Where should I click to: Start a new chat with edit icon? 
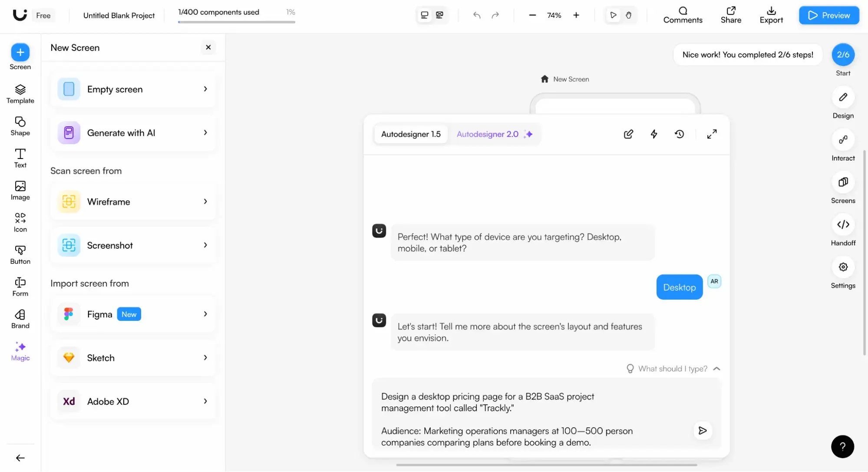(628, 134)
